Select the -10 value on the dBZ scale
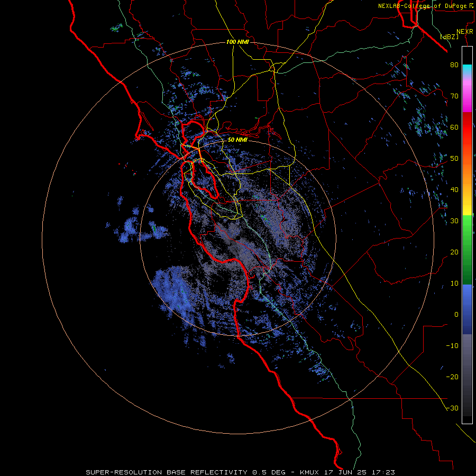The width and height of the screenshot is (476, 476). pyautogui.click(x=452, y=346)
